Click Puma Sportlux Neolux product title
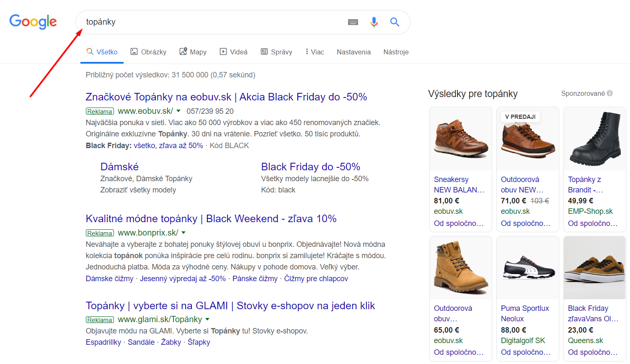This screenshot has height=364, width=630. click(525, 313)
